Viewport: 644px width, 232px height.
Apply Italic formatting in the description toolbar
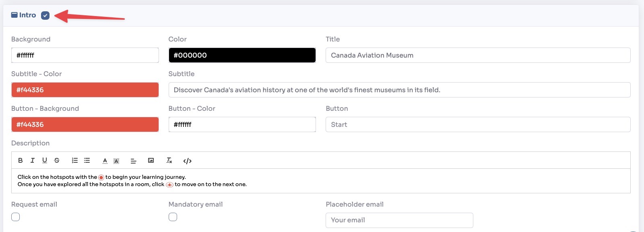click(33, 160)
